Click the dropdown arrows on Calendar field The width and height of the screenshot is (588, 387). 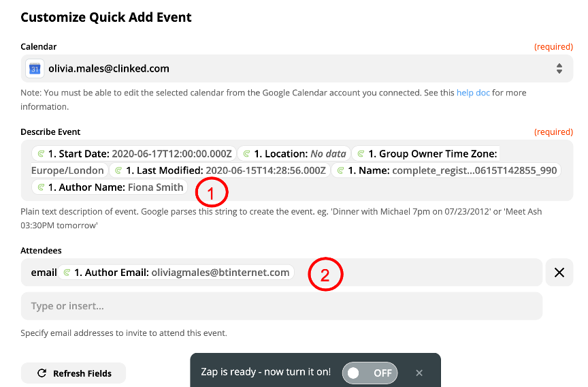pyautogui.click(x=559, y=69)
